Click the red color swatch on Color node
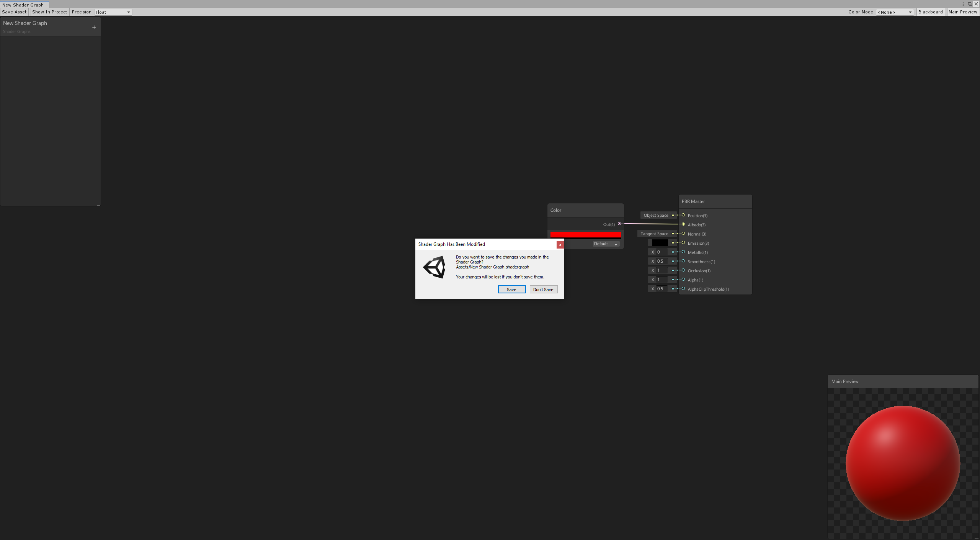Viewport: 980px width, 540px height. (585, 234)
